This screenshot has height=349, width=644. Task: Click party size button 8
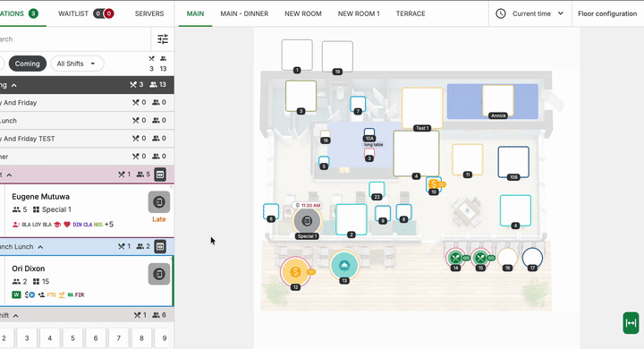click(x=141, y=338)
